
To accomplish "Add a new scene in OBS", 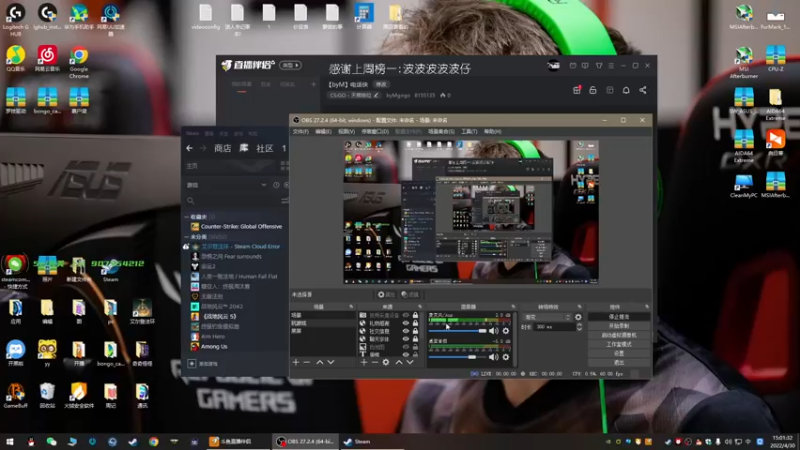I will point(295,362).
